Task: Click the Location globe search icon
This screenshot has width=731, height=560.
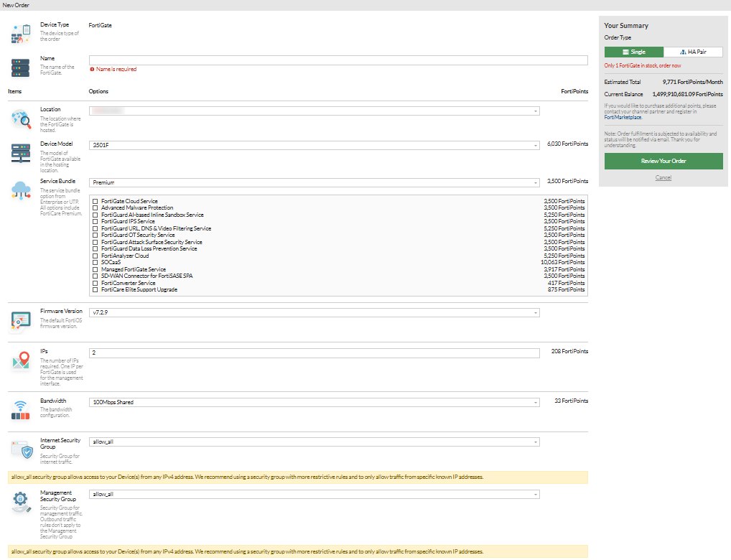Action: 21,119
